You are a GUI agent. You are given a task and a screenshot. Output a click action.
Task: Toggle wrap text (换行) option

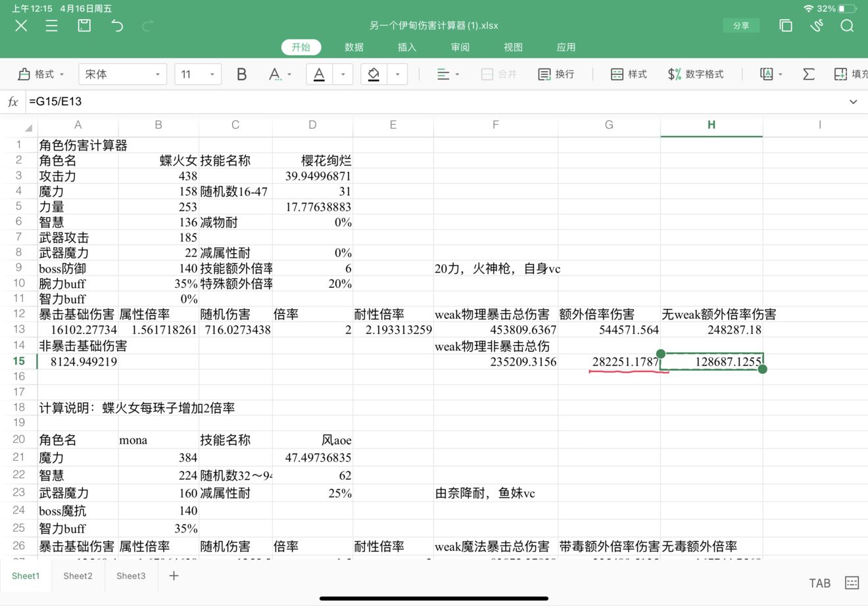pyautogui.click(x=556, y=74)
